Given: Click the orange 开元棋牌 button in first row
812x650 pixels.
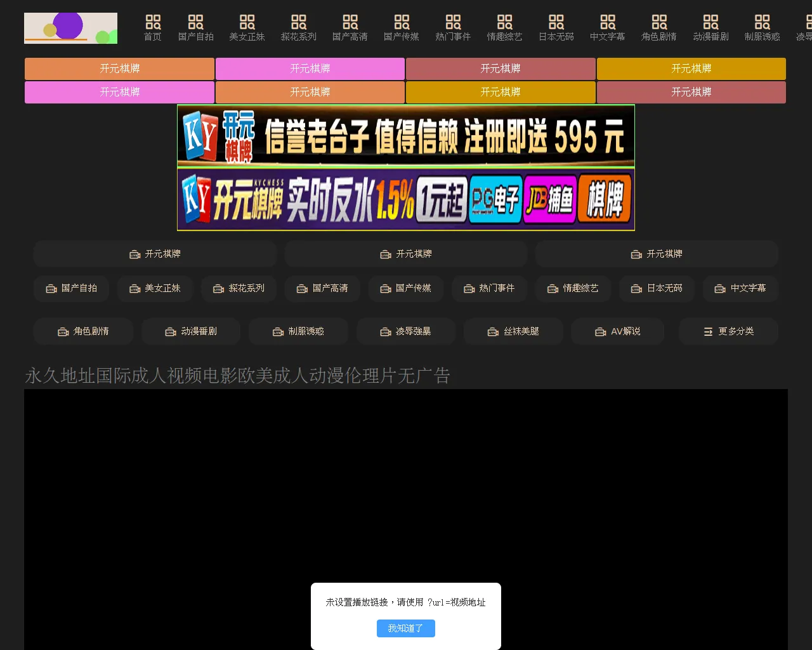Looking at the screenshot, I should pos(119,69).
